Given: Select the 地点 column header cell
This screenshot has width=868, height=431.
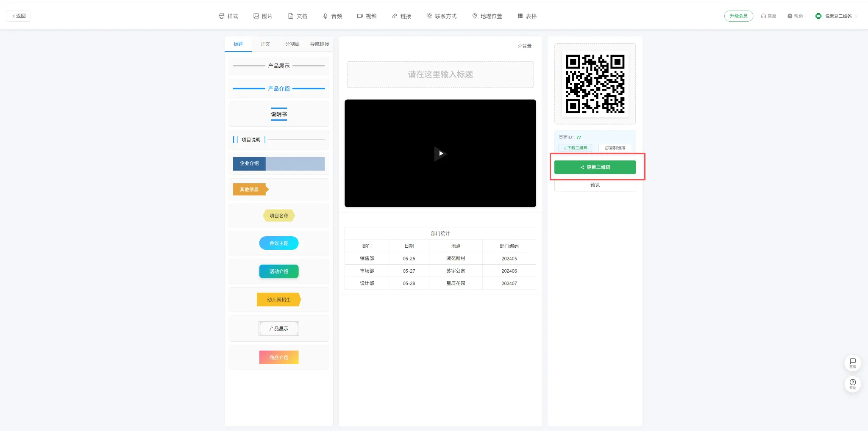Looking at the screenshot, I should coord(456,246).
